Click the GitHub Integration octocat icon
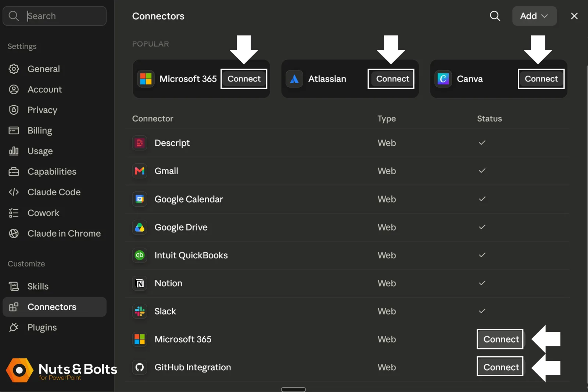 point(140,367)
